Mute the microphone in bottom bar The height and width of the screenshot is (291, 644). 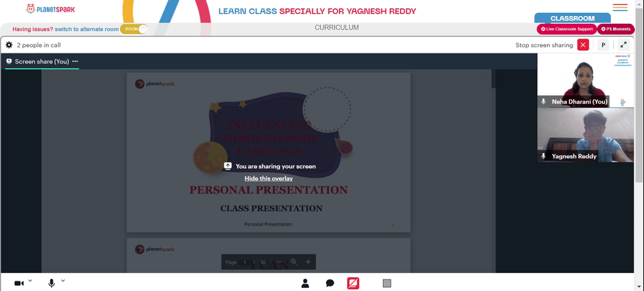point(52,283)
